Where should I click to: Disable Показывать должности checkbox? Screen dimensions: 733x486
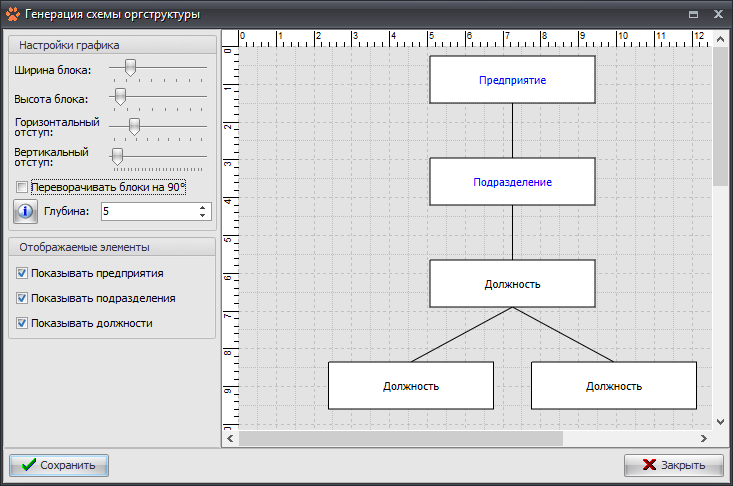tap(22, 323)
